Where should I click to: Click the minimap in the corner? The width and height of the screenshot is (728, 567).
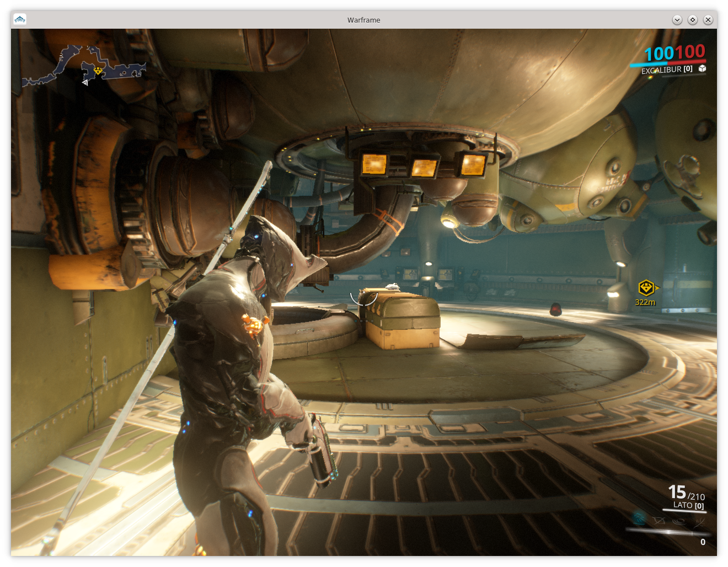pos(84,66)
